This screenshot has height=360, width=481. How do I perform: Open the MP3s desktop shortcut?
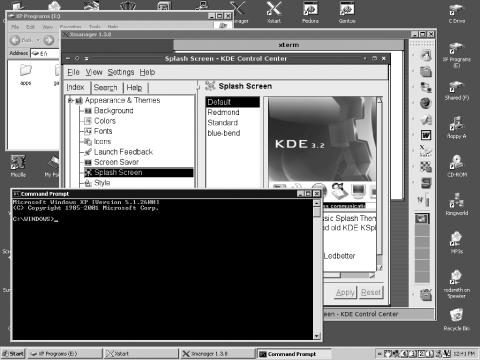click(456, 242)
